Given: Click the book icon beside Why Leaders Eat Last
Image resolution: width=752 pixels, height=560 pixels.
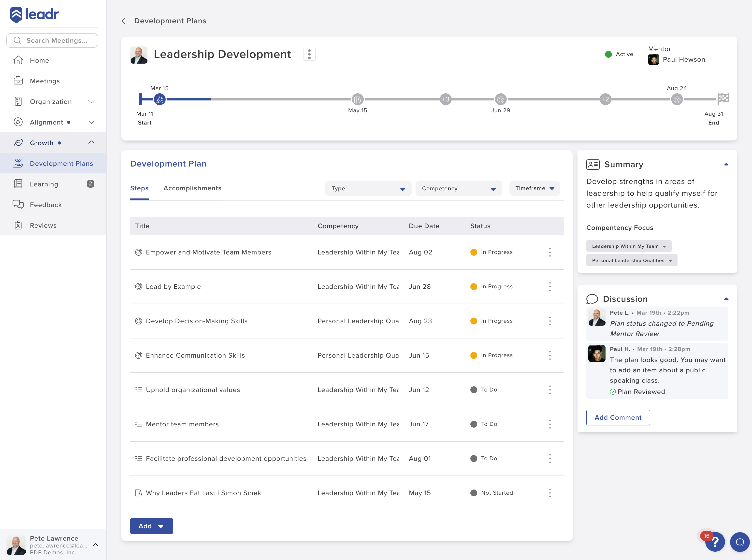Looking at the screenshot, I should (x=139, y=492).
